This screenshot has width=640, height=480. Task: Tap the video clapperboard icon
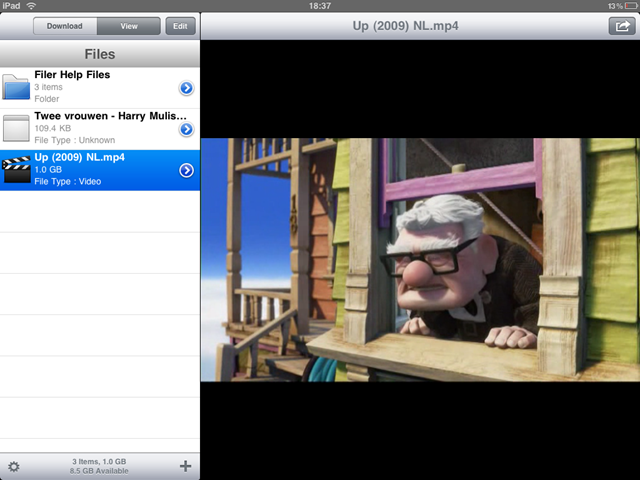[16, 169]
